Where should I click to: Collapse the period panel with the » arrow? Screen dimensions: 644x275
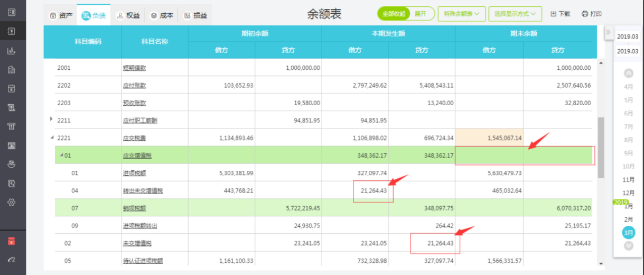[608, 32]
